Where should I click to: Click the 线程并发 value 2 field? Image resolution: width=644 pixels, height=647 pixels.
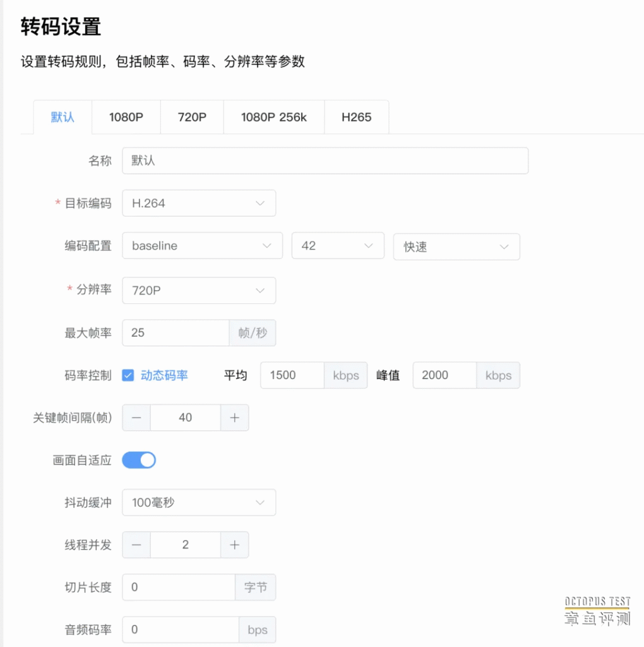click(186, 545)
